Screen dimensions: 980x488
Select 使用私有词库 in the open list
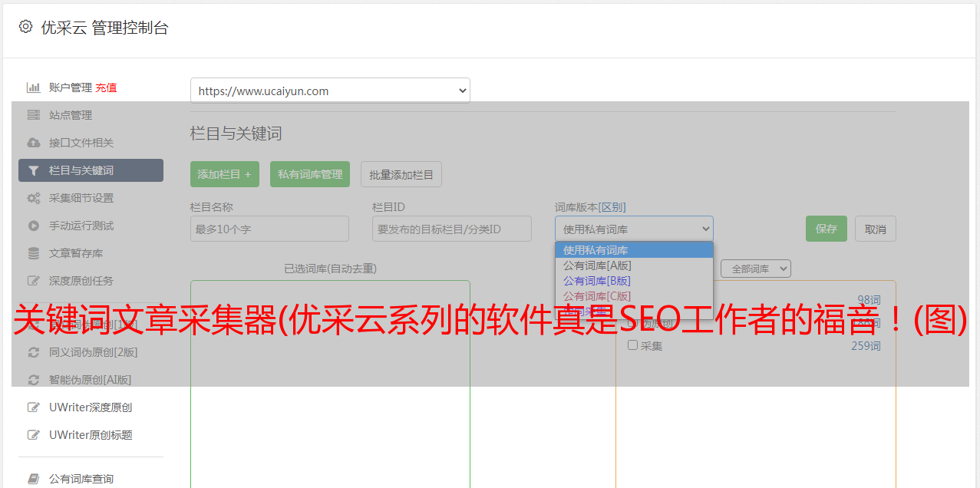(x=634, y=250)
